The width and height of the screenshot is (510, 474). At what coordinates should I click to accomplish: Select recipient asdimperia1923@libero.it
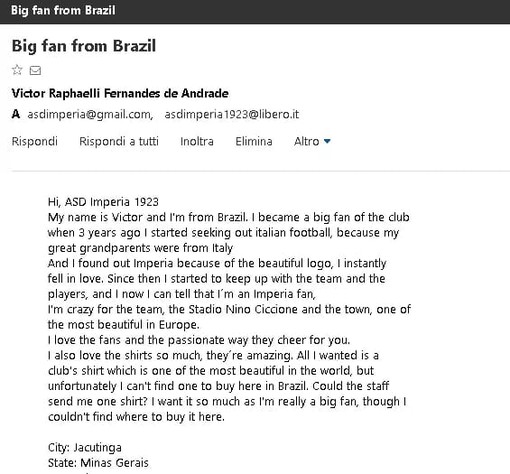point(232,114)
